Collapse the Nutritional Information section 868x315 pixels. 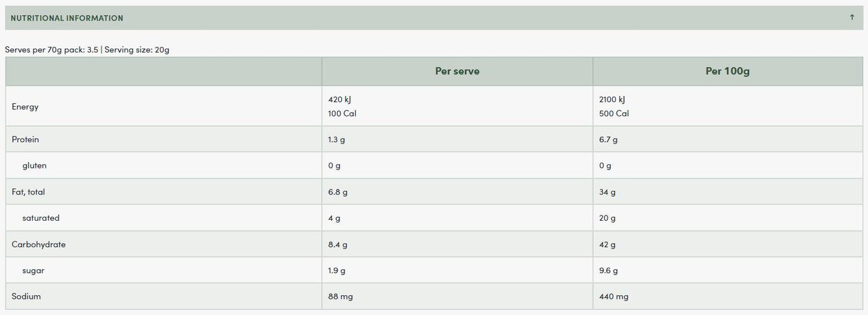[x=67, y=18]
